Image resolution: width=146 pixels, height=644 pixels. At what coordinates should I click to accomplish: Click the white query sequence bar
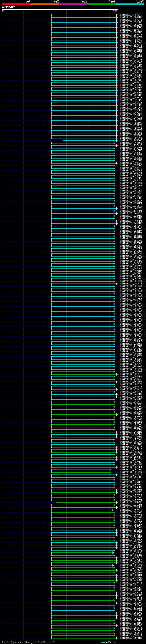pyautogui.click(x=60, y=9)
